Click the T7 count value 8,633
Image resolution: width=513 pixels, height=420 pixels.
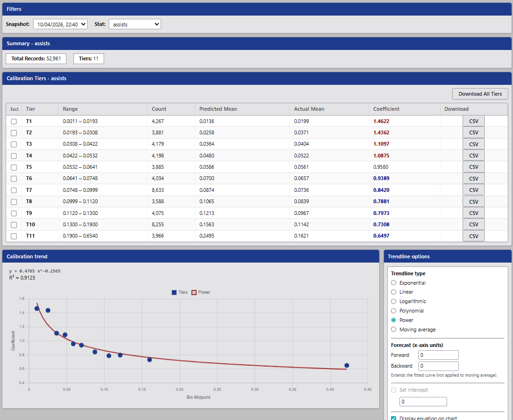click(x=158, y=190)
